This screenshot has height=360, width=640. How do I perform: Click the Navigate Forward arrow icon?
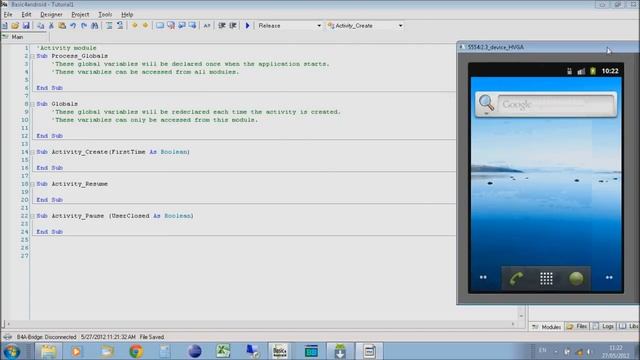145,26
